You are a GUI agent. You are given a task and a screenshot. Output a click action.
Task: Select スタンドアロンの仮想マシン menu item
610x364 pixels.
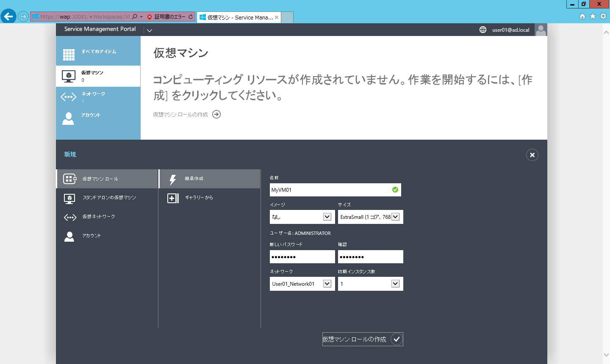[107, 198]
